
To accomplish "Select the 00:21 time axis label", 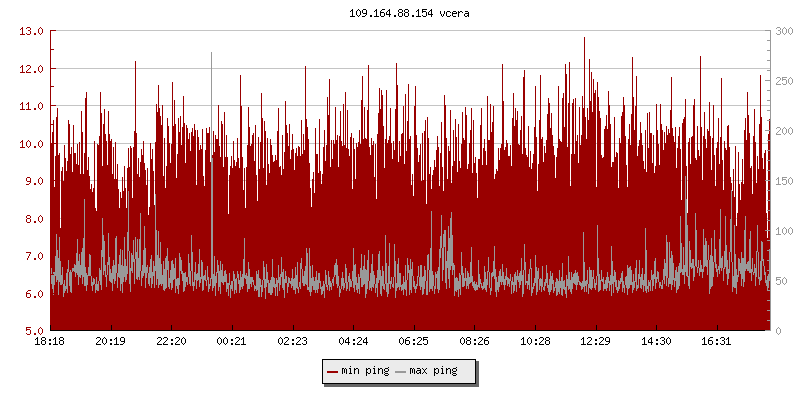I will click(232, 342).
